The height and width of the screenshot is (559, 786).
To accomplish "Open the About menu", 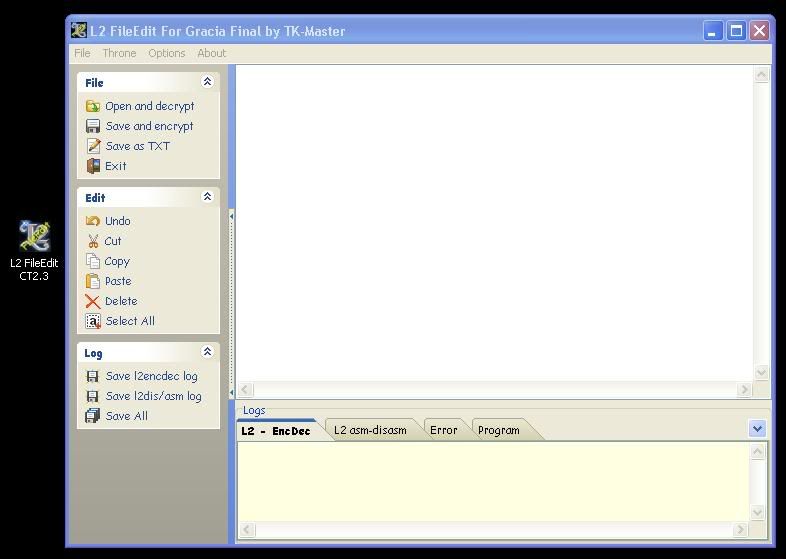I will coord(212,53).
